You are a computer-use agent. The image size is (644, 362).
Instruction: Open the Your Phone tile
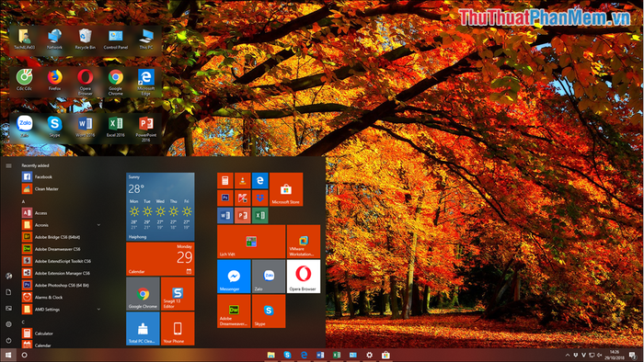[178, 328]
